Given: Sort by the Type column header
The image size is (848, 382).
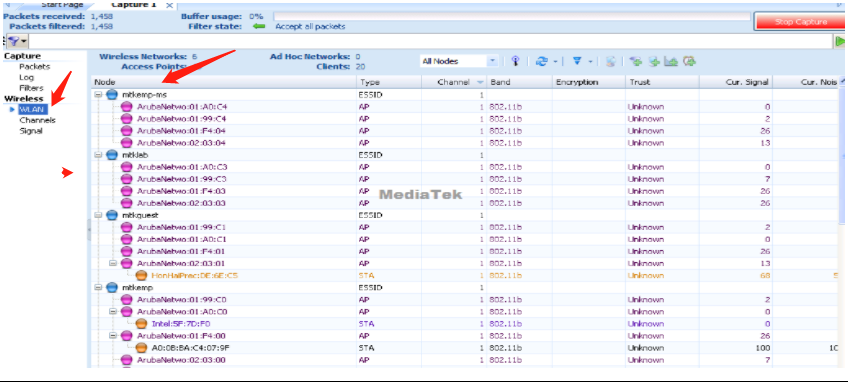Looking at the screenshot, I should [x=389, y=82].
